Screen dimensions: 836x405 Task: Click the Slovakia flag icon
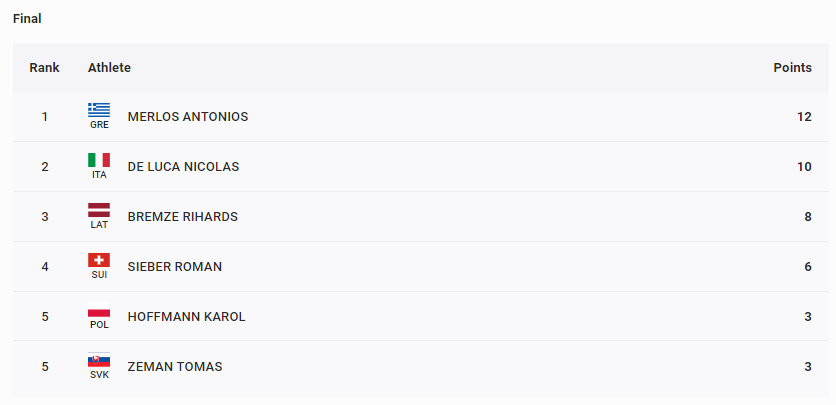pos(99,360)
